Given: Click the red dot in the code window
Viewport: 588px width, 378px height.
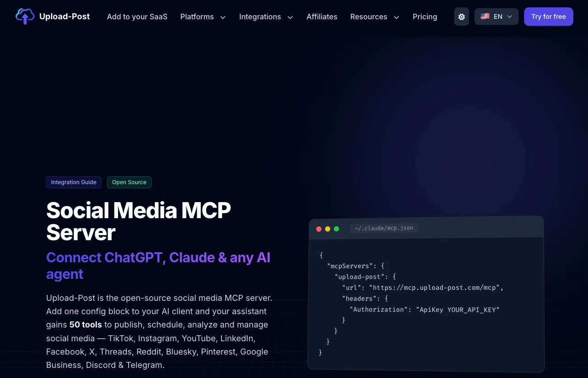Looking at the screenshot, I should tap(319, 229).
